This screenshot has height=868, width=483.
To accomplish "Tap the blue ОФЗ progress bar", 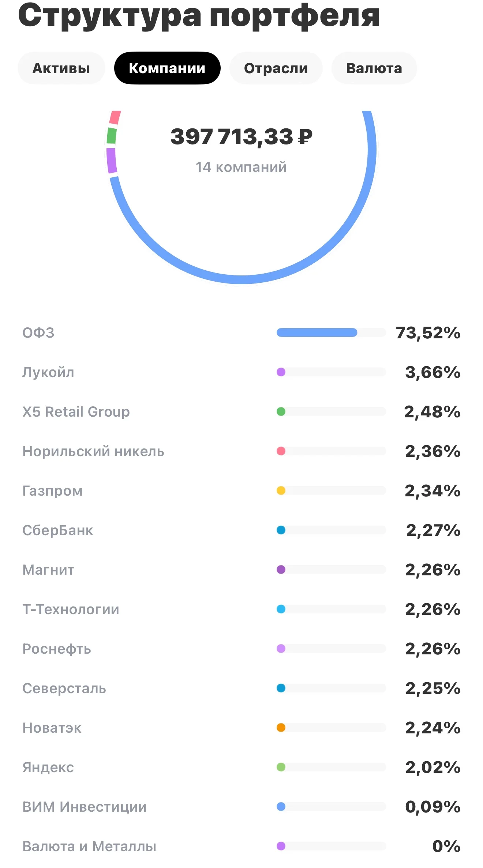I will point(317,332).
